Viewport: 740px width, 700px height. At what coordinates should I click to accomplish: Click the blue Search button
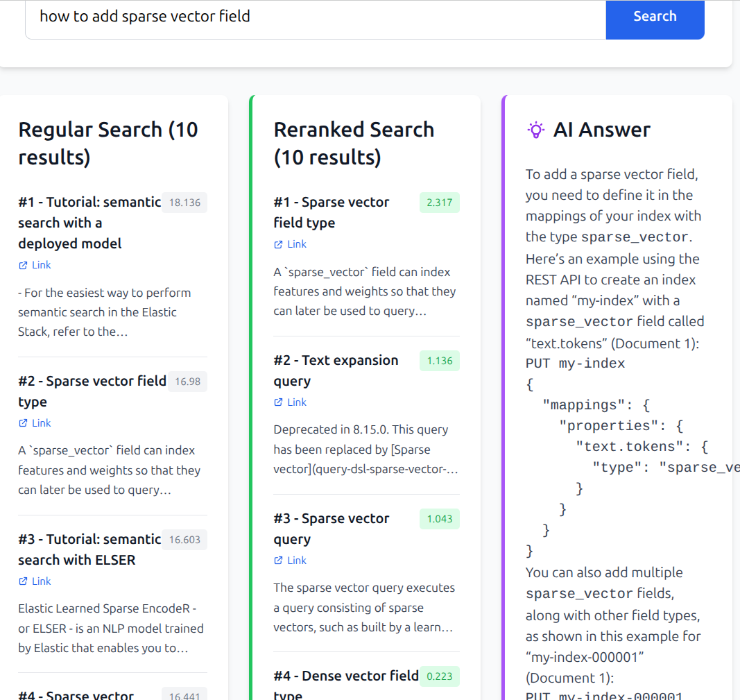(655, 17)
